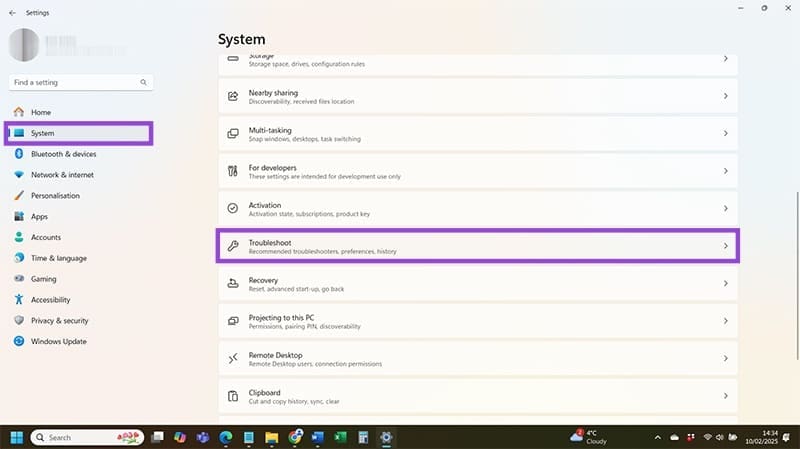Click "Snap windows, desktops, task switching" text
This screenshot has height=449, width=800.
[305, 139]
